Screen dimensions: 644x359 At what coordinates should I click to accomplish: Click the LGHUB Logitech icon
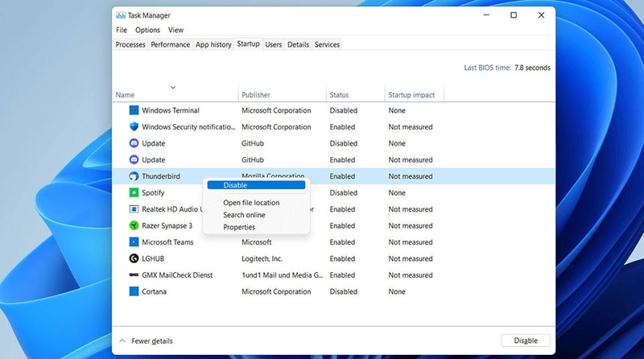point(134,258)
